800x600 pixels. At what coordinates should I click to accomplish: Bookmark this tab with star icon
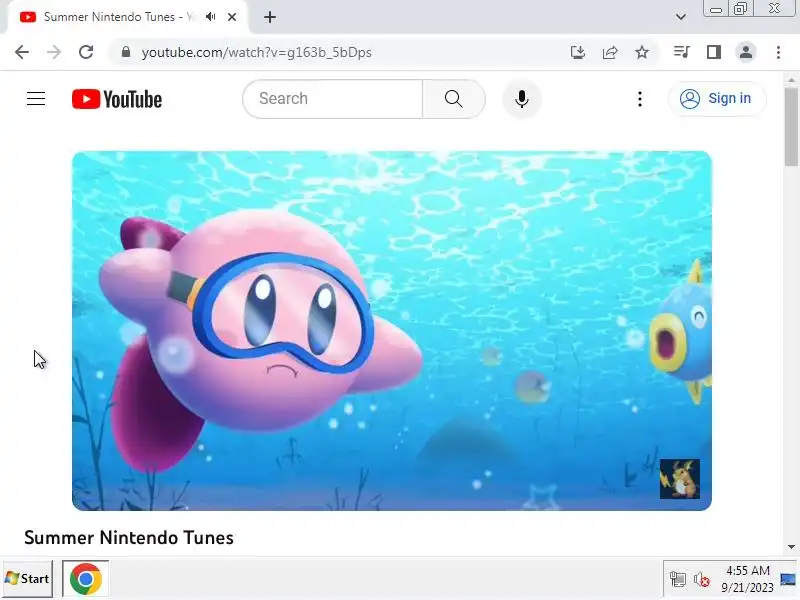(642, 52)
